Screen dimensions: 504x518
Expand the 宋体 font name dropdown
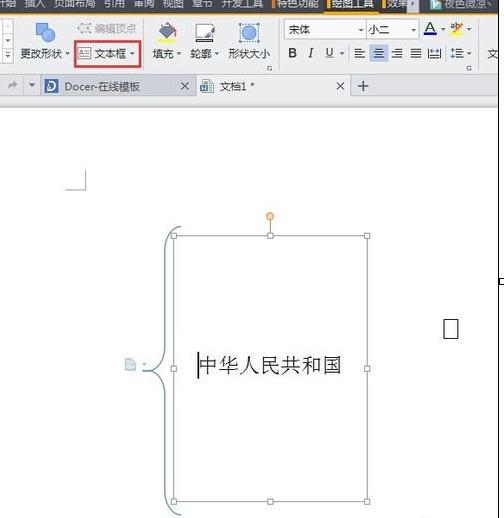click(x=361, y=30)
